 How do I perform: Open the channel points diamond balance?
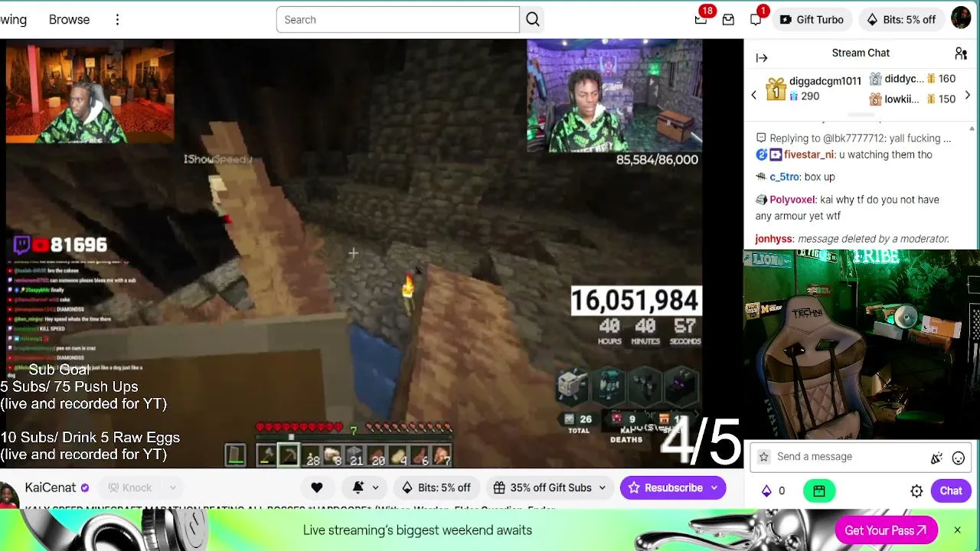773,491
